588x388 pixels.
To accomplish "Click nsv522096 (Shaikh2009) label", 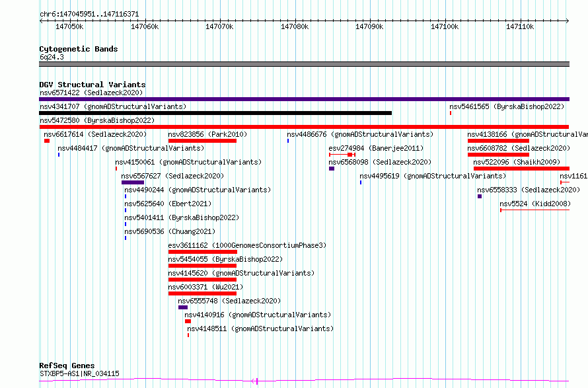I will (517, 162).
